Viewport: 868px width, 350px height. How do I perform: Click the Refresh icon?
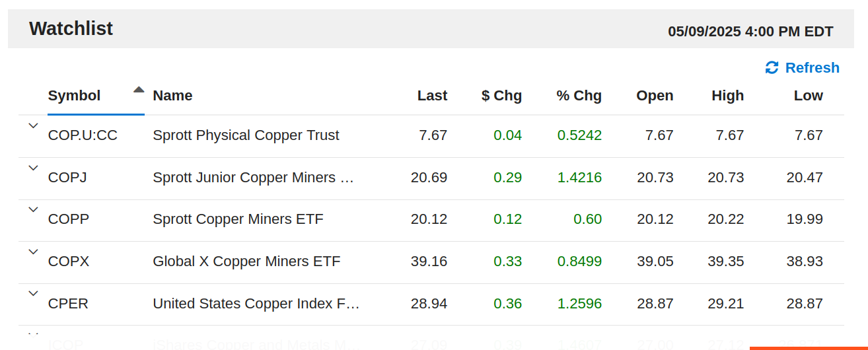pyautogui.click(x=772, y=68)
